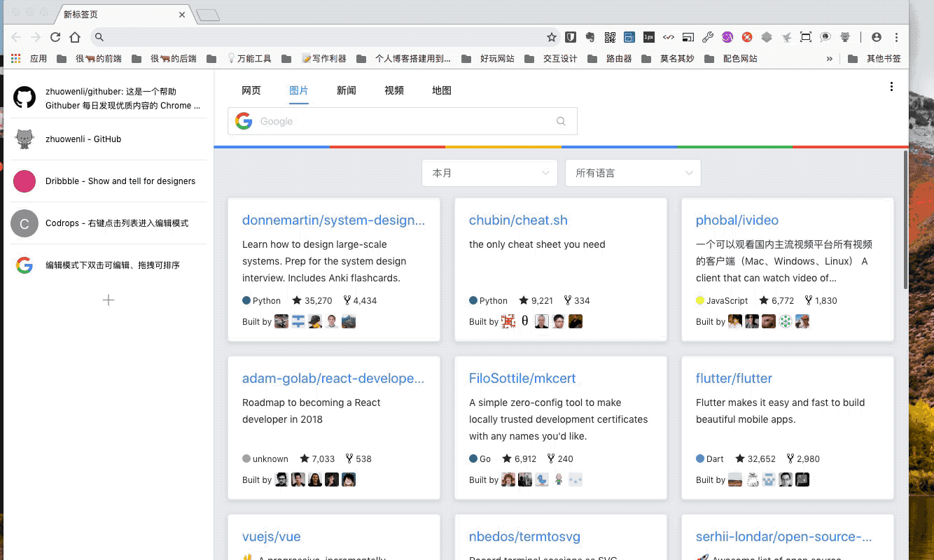Open the Google G icon shortcut in the sidebar
934x560 pixels.
25,265
